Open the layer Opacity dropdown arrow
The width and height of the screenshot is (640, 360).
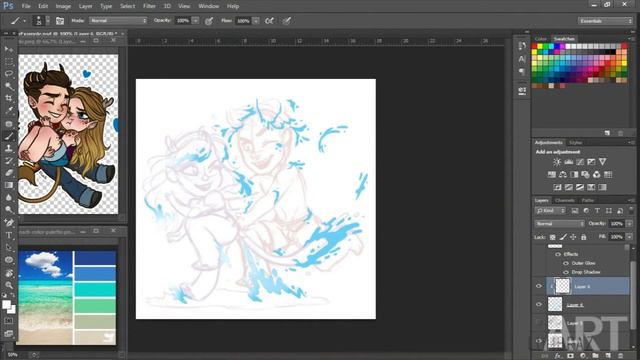point(629,224)
